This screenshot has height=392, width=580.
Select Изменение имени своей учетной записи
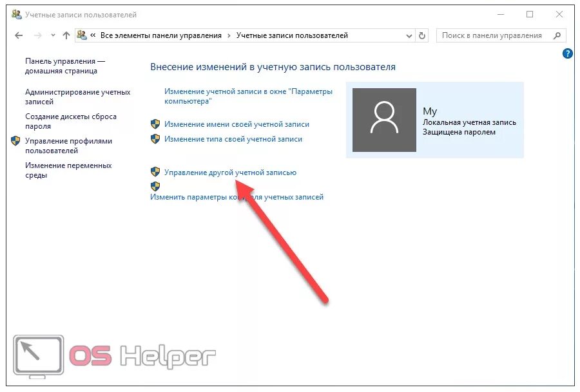pos(237,124)
